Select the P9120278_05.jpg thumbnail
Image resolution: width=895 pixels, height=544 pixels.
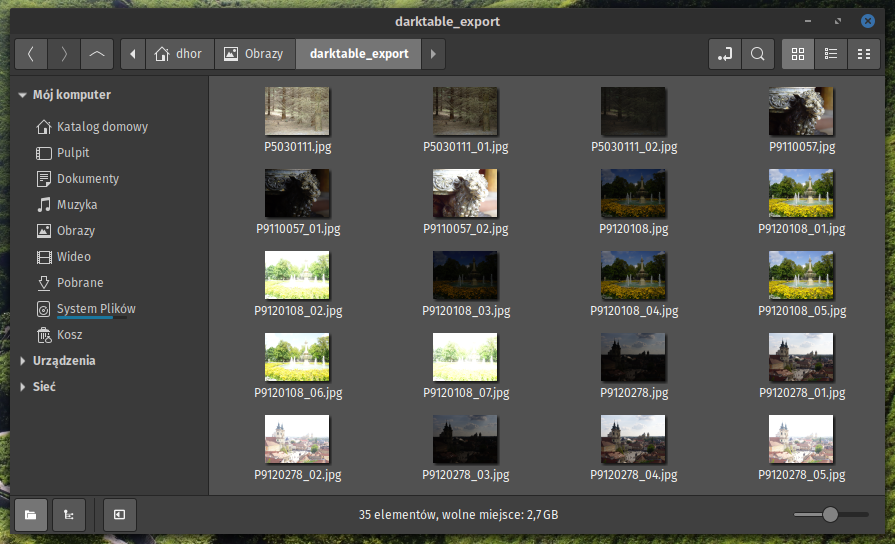pyautogui.click(x=801, y=439)
